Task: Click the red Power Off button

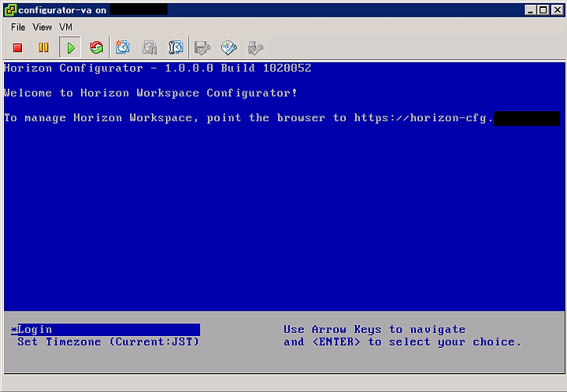Action: pos(17,47)
